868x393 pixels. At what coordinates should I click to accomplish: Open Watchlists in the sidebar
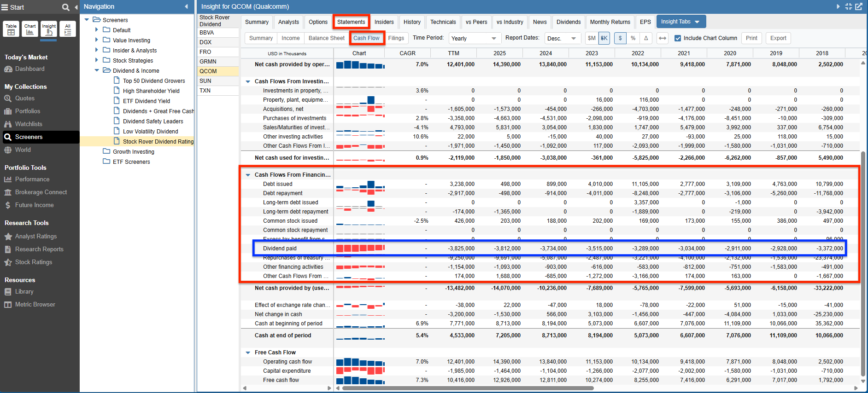[29, 124]
